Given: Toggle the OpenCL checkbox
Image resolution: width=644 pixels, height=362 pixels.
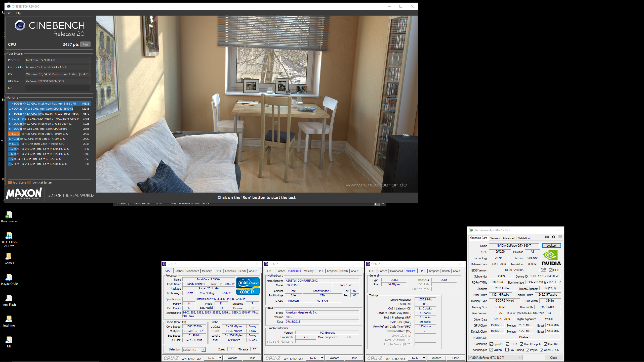Looking at the screenshot, I should click(491, 344).
